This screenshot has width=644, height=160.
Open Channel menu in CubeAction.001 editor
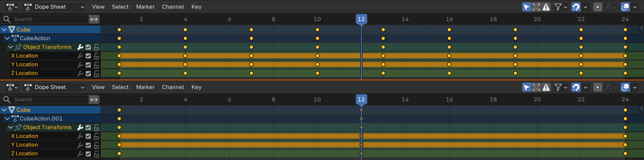coord(173,87)
